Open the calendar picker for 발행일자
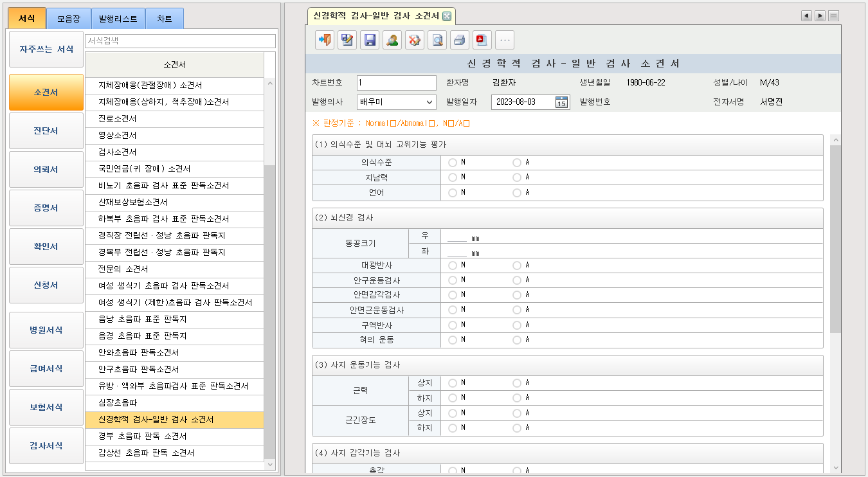 tap(561, 102)
